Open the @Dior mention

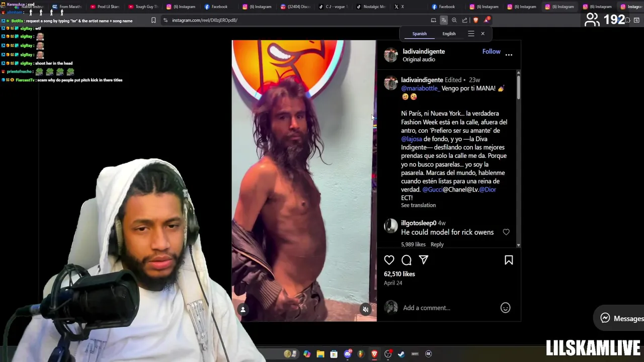[488, 190]
